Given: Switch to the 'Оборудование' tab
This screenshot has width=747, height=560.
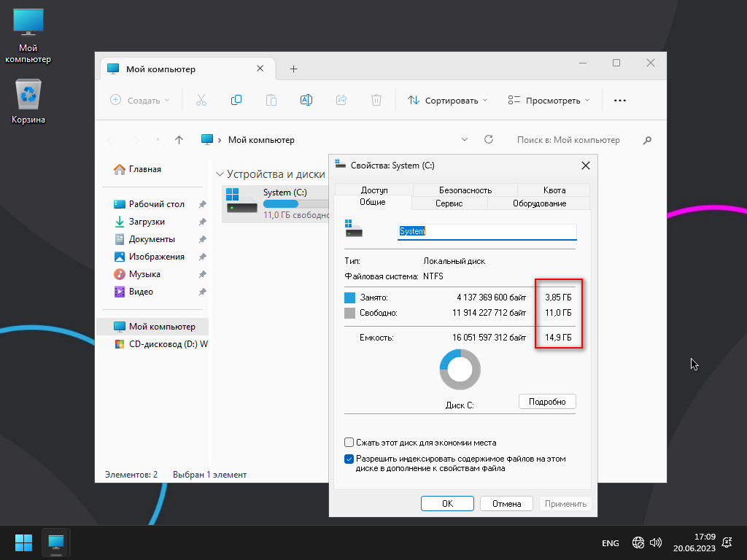Looking at the screenshot, I should pos(539,203).
